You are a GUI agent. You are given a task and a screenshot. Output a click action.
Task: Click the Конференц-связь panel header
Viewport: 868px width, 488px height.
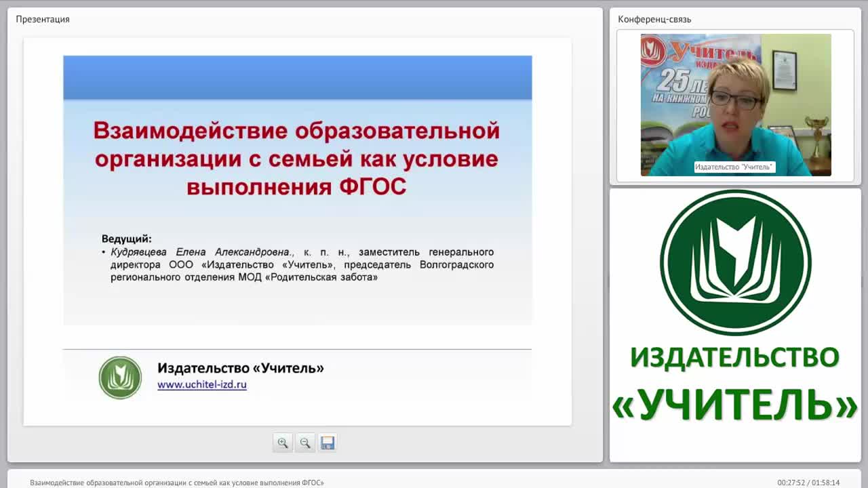[x=654, y=19]
